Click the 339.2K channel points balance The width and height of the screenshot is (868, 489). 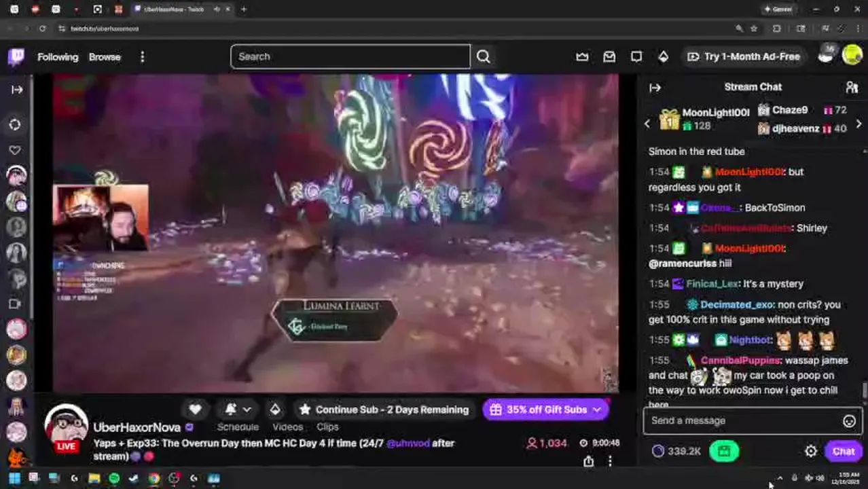(676, 451)
